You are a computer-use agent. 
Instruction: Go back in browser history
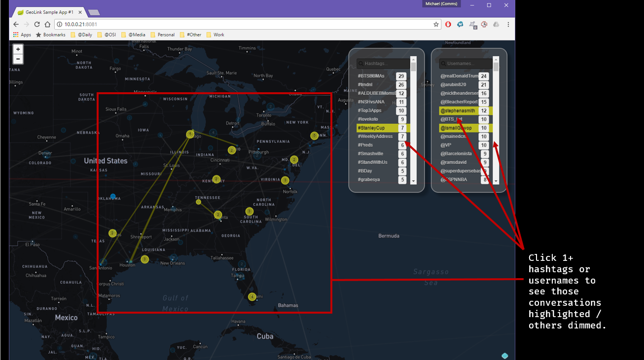(16, 24)
